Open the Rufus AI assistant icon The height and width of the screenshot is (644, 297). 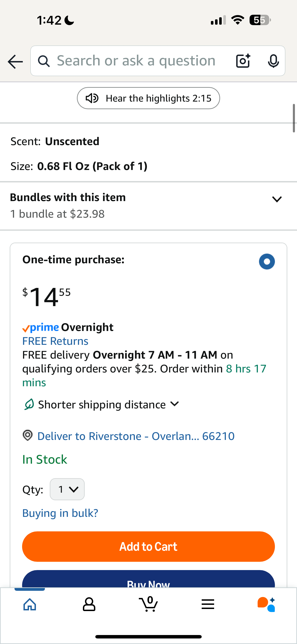click(267, 605)
